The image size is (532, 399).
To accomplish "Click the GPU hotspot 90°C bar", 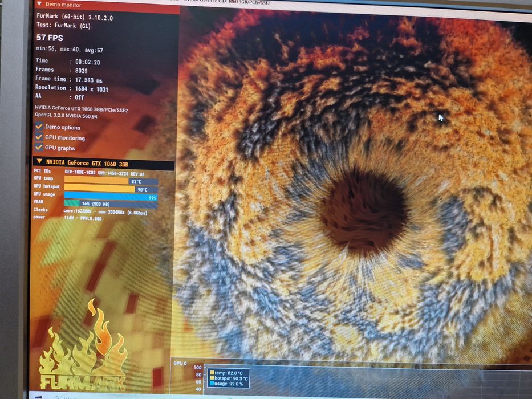I will pyautogui.click(x=111, y=189).
